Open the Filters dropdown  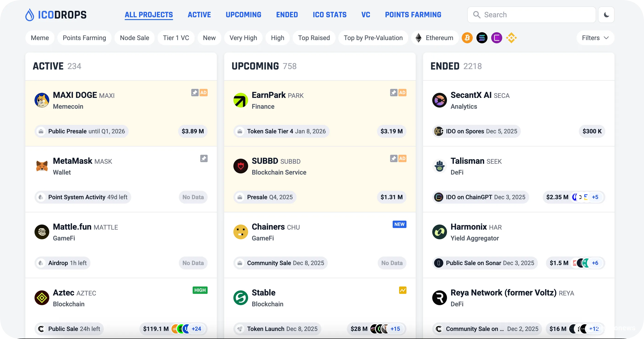(595, 38)
